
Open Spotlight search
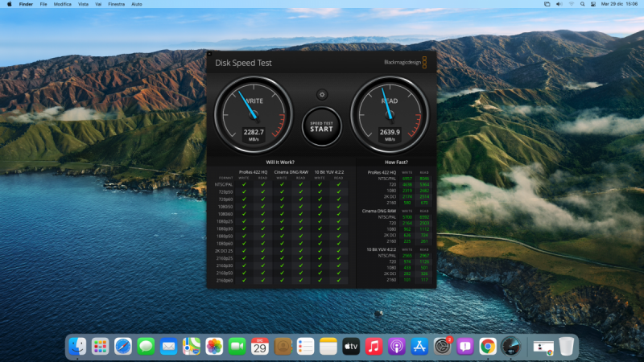[x=582, y=4]
